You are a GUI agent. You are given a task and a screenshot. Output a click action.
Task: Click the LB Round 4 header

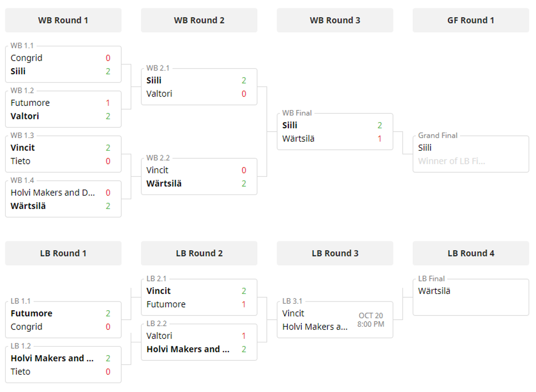tap(470, 253)
